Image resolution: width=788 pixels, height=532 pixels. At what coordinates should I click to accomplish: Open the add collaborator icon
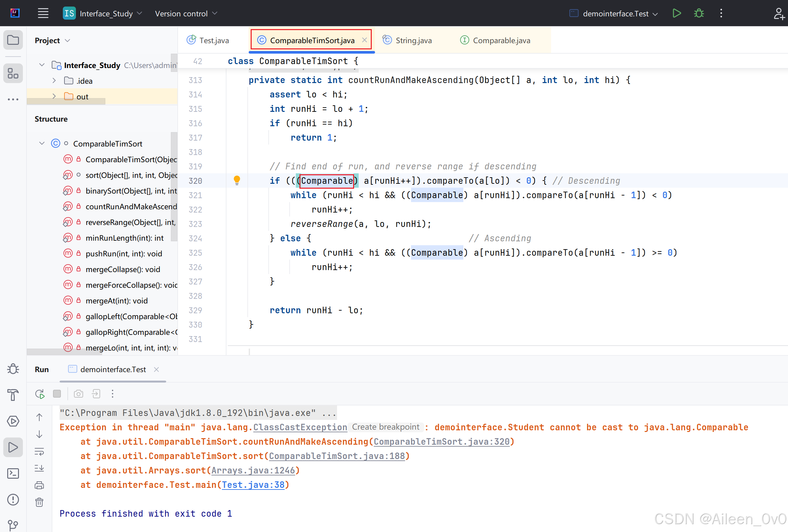click(779, 13)
